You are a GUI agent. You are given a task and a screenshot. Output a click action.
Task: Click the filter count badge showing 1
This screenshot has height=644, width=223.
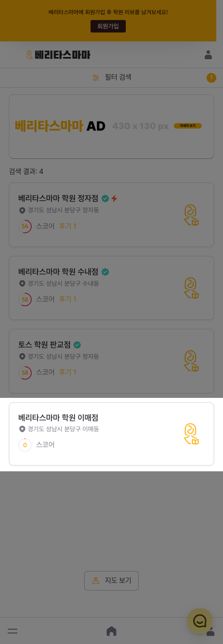[x=211, y=77]
